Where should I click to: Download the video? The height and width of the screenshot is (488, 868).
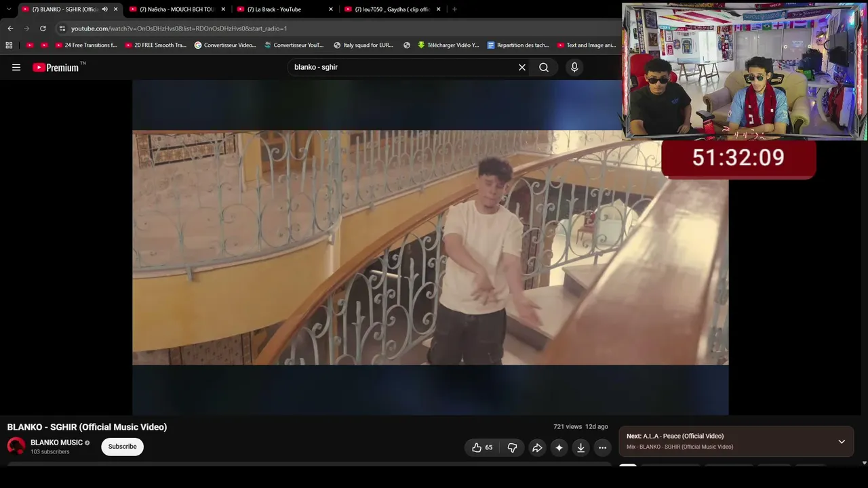pyautogui.click(x=580, y=447)
